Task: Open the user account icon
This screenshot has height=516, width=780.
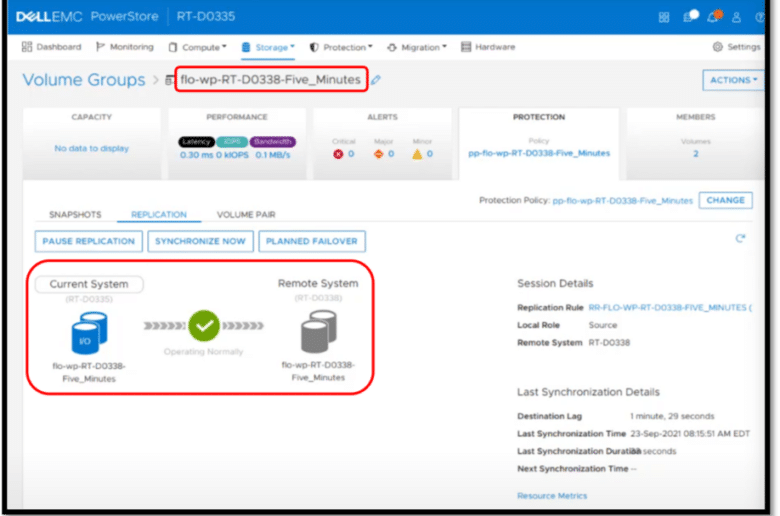Action: click(x=736, y=17)
